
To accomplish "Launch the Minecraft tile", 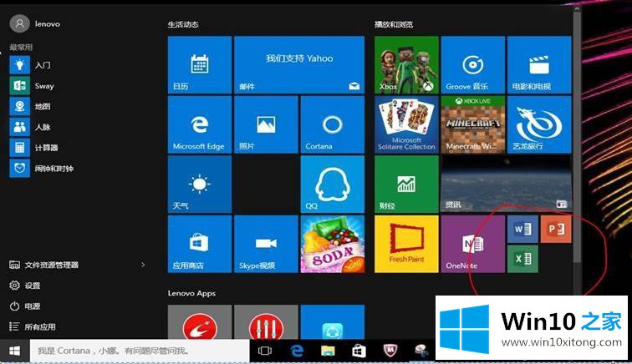I will 473,124.
